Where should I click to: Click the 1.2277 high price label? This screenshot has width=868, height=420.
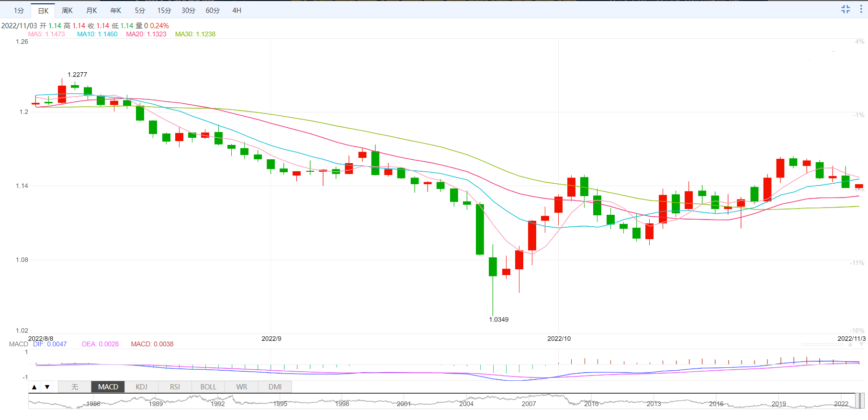coord(77,75)
